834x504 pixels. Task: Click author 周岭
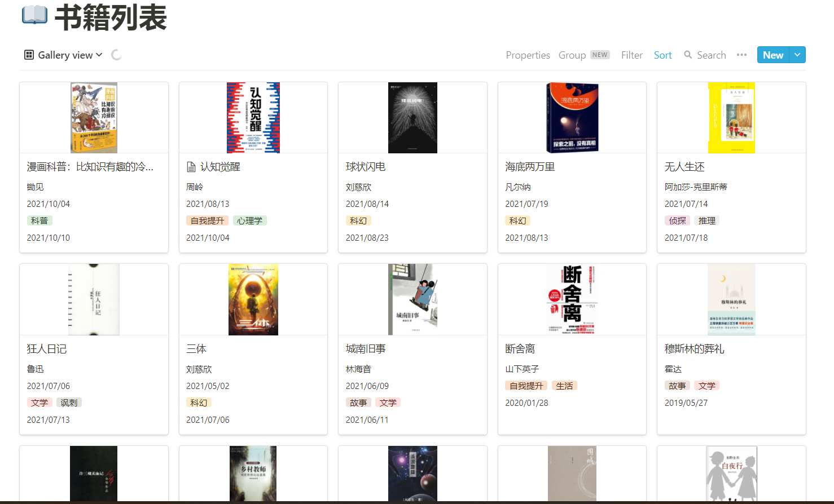(x=195, y=187)
